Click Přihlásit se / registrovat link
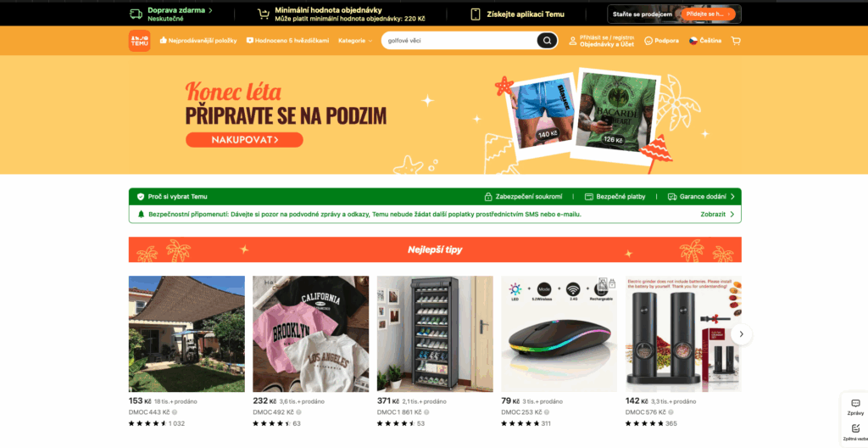This screenshot has height=448, width=868. pyautogui.click(x=607, y=37)
